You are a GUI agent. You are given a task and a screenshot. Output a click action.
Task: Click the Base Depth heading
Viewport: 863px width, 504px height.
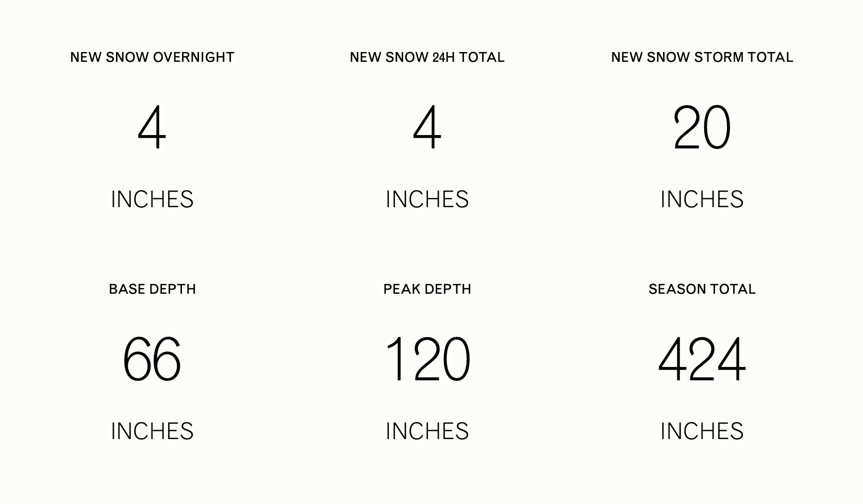pos(152,289)
